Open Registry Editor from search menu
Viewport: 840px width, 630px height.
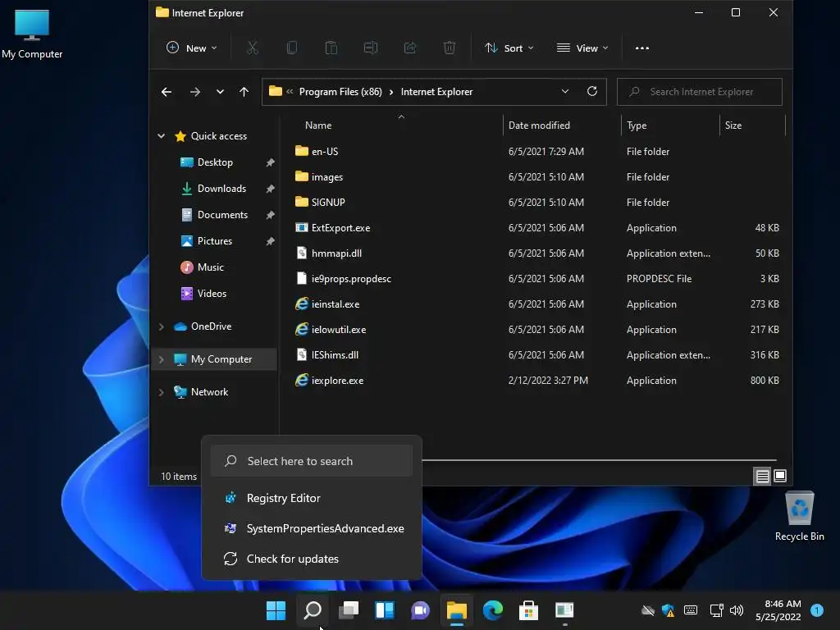pyautogui.click(x=312, y=498)
